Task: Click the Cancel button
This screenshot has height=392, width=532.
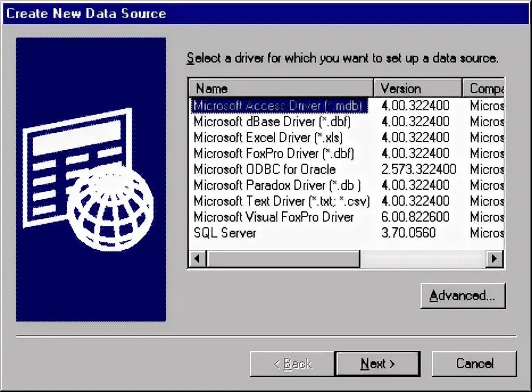Action: click(x=475, y=364)
